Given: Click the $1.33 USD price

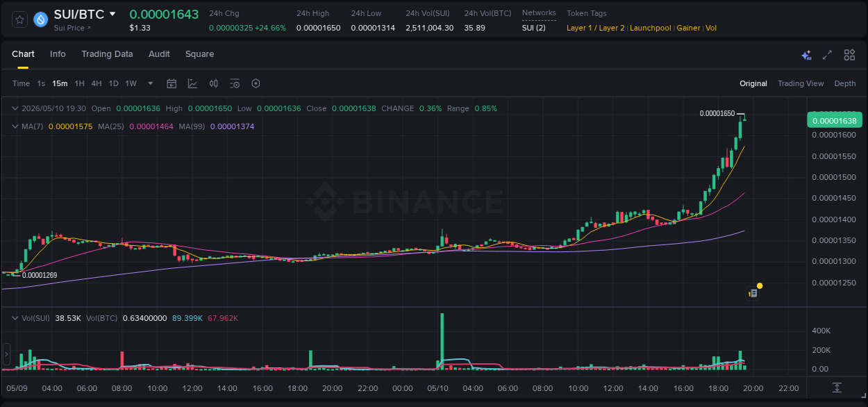Looking at the screenshot, I should click(x=140, y=28).
